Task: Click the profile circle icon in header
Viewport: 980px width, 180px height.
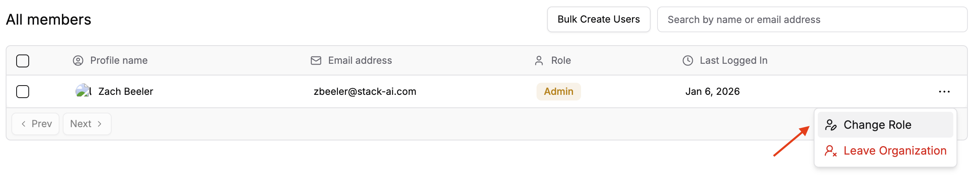Action: 78,61
